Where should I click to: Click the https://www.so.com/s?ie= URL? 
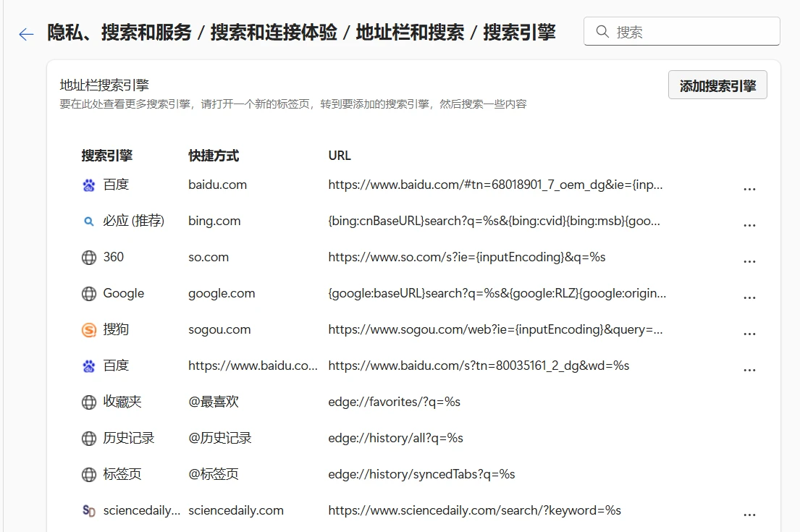click(466, 257)
